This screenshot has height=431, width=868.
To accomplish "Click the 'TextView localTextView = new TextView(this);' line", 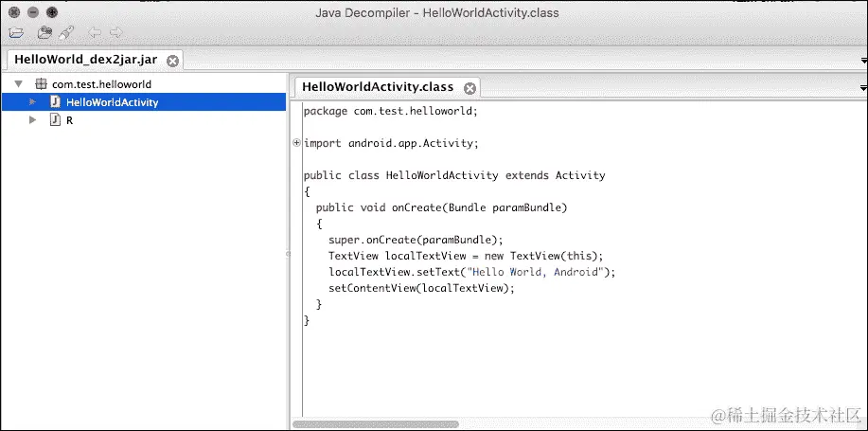I will (466, 256).
